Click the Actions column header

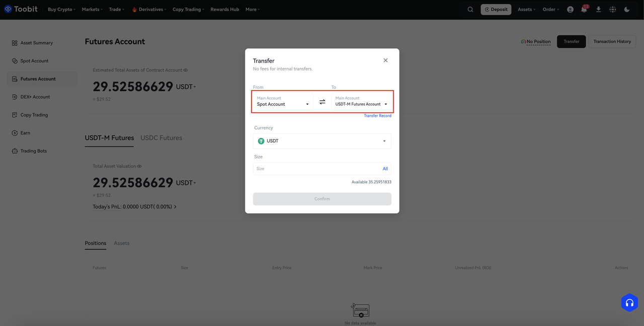point(621,268)
